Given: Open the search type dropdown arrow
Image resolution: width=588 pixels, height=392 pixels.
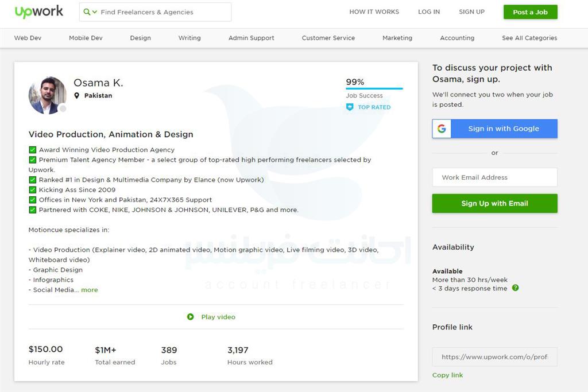Looking at the screenshot, I should pos(95,12).
